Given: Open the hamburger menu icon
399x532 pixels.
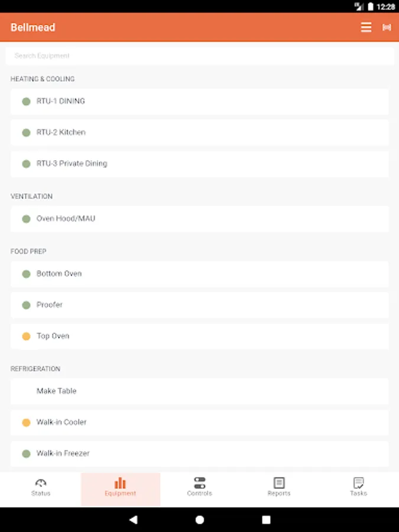Looking at the screenshot, I should click(x=366, y=27).
